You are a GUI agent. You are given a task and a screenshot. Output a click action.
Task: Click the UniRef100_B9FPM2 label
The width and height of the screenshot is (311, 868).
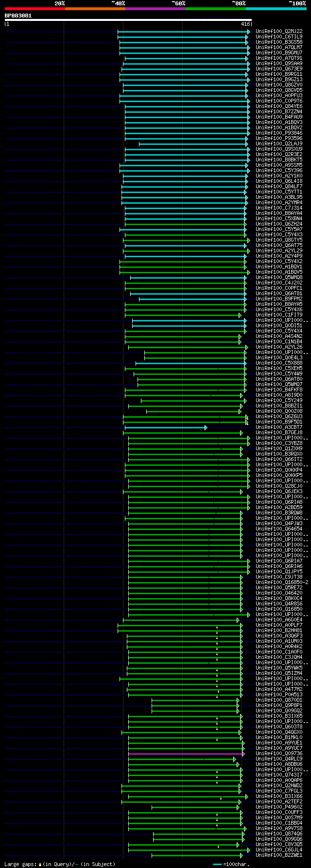(x=279, y=299)
